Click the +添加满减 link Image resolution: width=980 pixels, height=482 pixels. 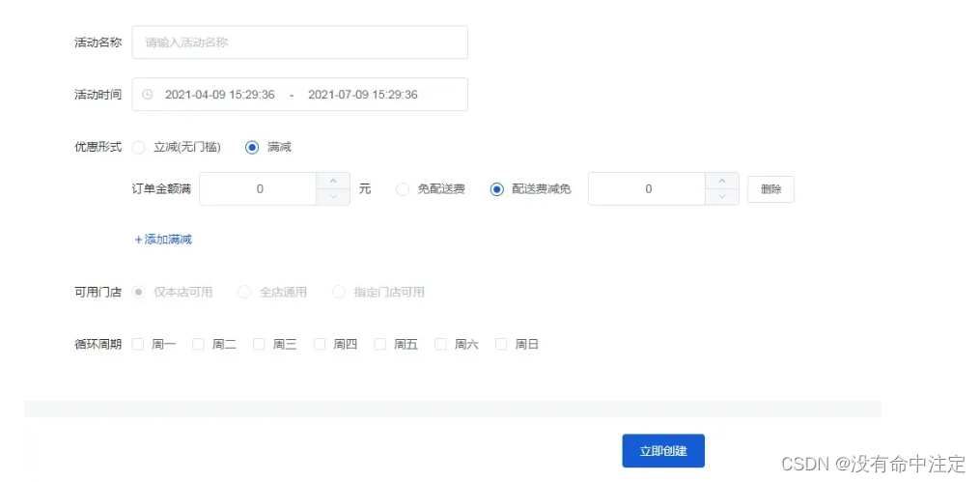click(x=164, y=240)
